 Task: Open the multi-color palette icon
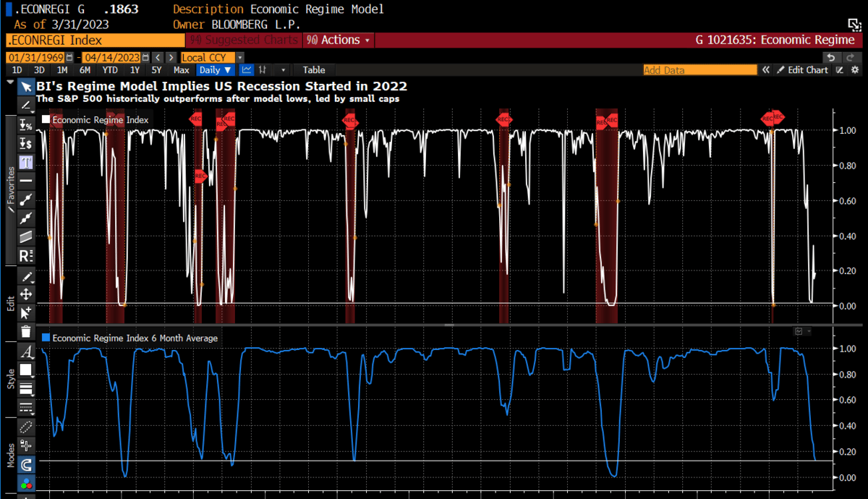[x=26, y=484]
